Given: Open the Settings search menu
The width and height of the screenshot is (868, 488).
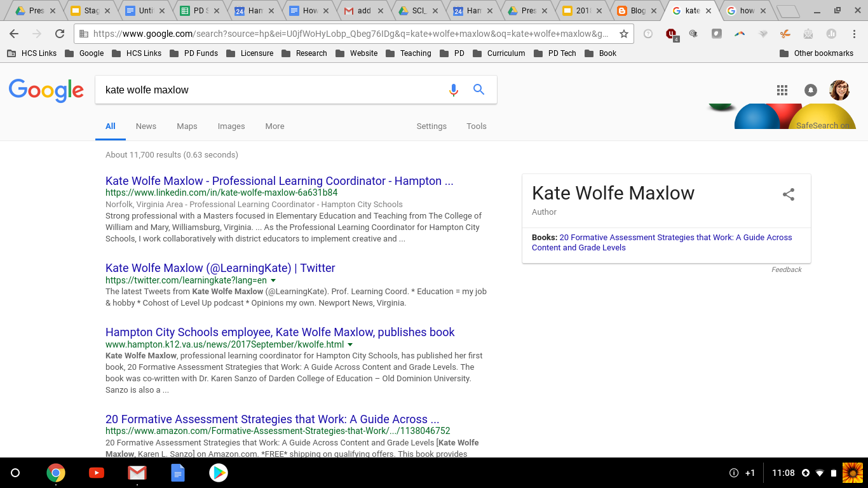Looking at the screenshot, I should [431, 126].
